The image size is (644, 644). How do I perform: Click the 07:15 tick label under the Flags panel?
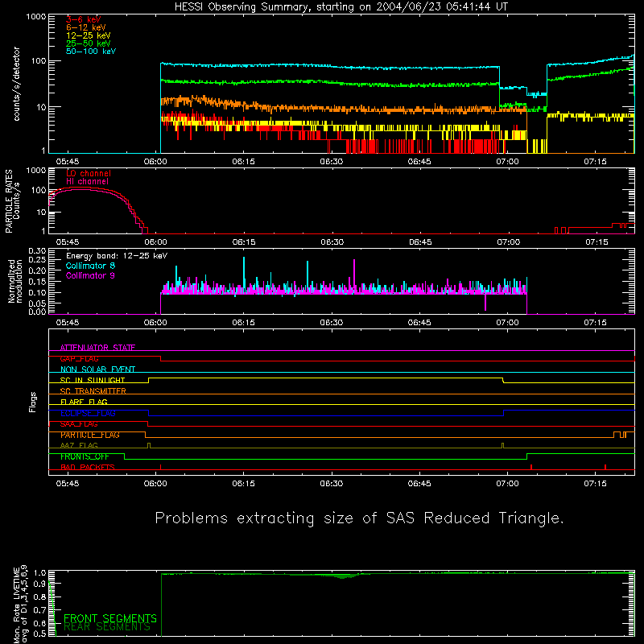click(x=595, y=484)
